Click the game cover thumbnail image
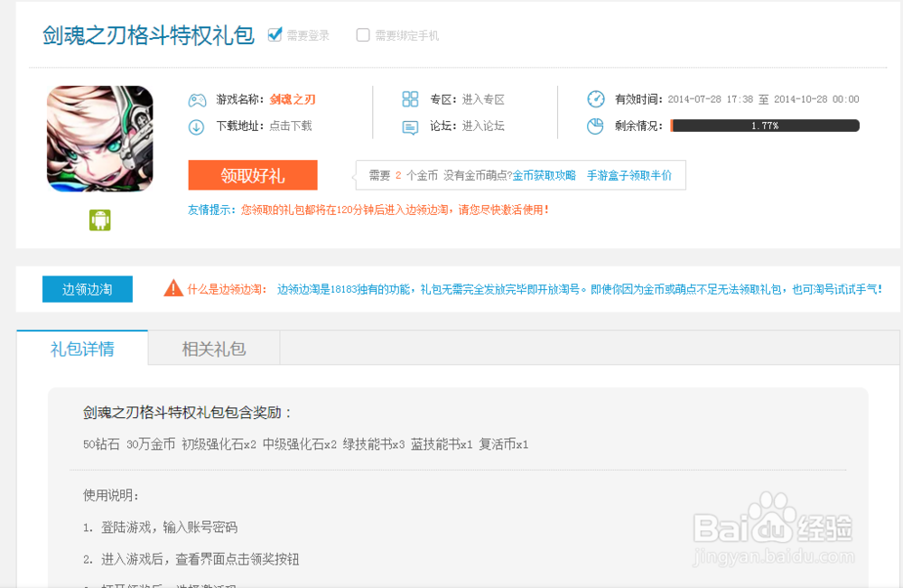The image size is (903, 588). click(x=99, y=138)
